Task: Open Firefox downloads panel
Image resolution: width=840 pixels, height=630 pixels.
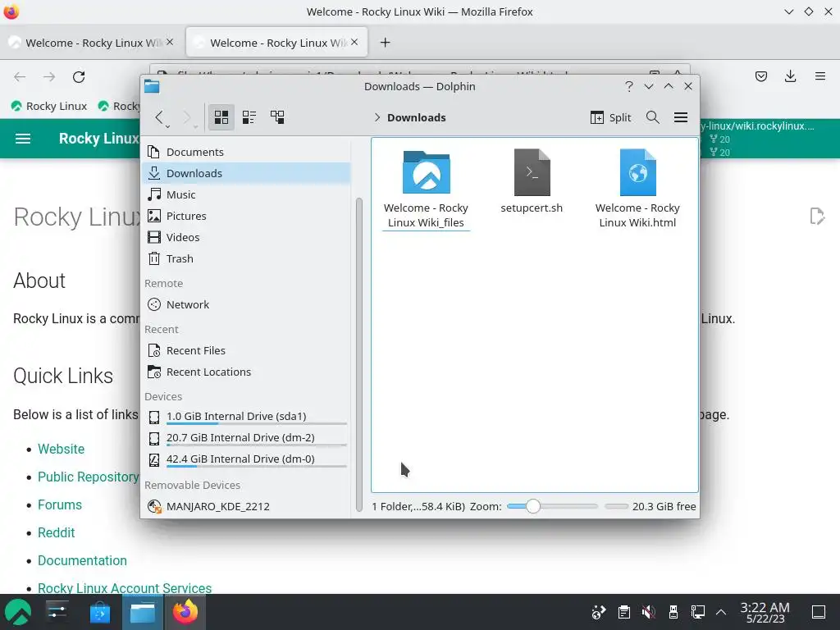Action: tap(790, 76)
